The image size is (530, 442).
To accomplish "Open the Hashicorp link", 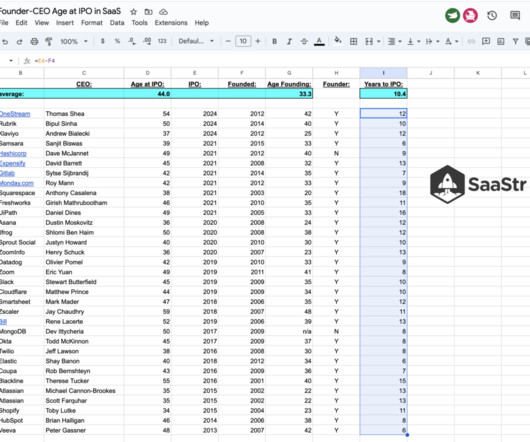I will point(13,153).
